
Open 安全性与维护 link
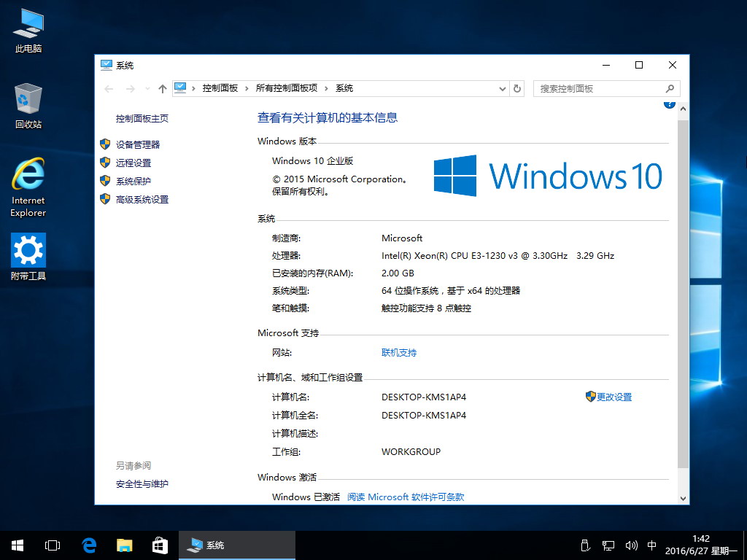(142, 484)
